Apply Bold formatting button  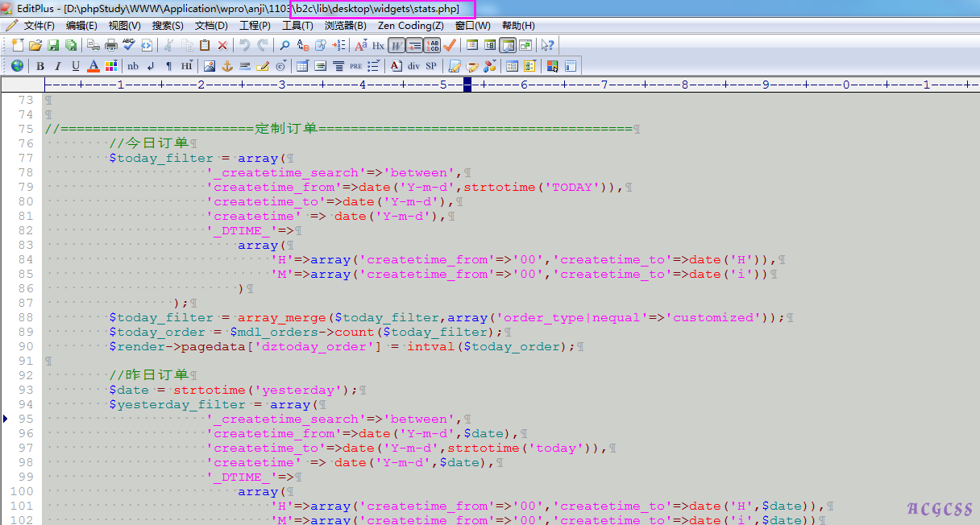[39, 66]
